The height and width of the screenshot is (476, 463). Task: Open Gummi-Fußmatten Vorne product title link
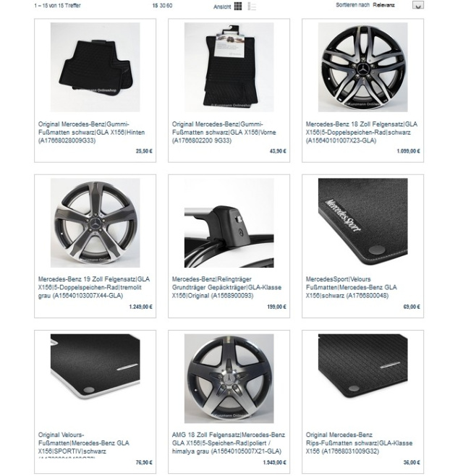click(224, 132)
